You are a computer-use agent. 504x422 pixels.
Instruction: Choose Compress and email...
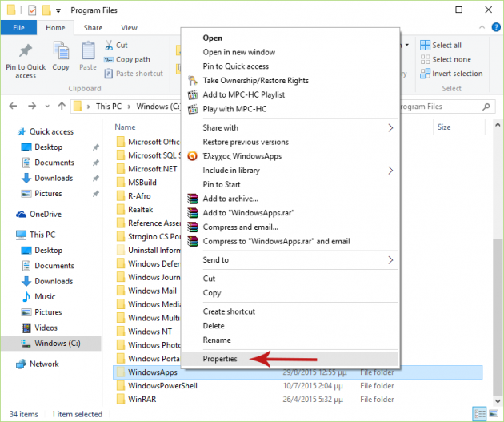[291, 227]
